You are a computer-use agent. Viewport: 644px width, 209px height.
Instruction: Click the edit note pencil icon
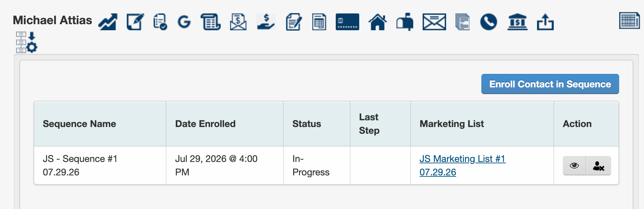(x=136, y=22)
